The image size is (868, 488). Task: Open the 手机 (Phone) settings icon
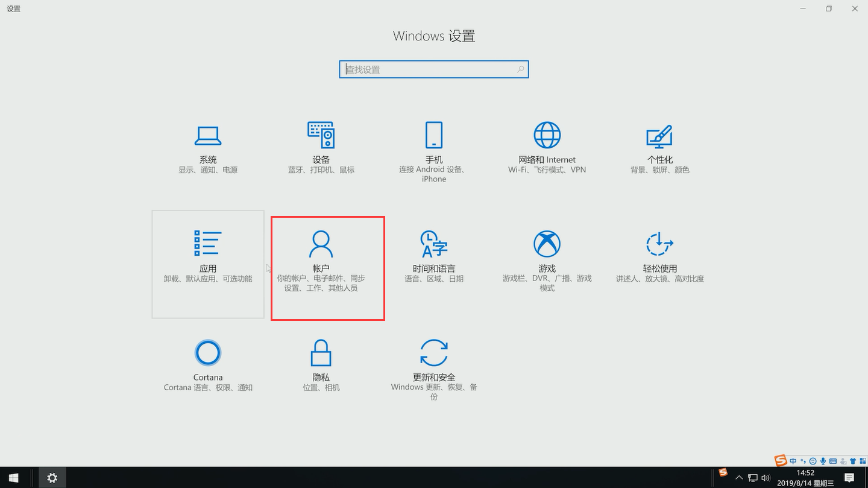coord(434,135)
